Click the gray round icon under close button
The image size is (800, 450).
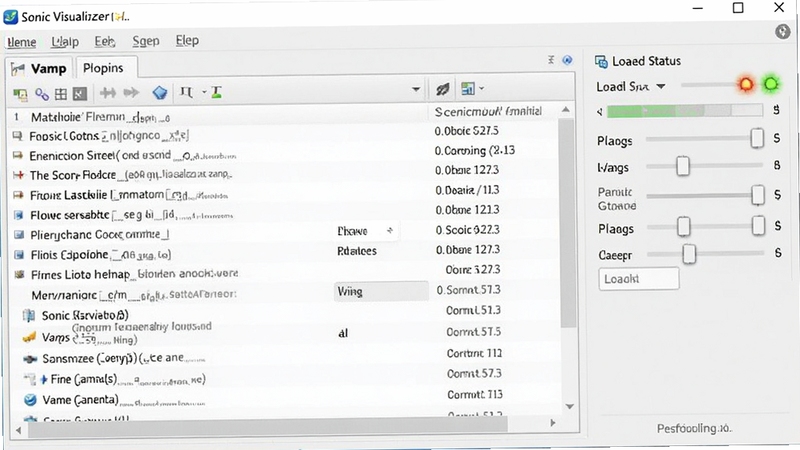[783, 32]
